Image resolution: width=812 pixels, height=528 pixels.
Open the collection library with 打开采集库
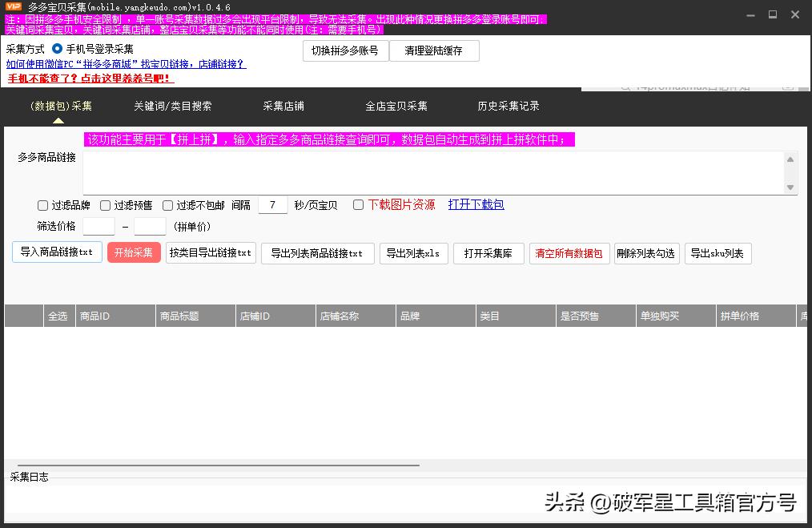pos(488,252)
